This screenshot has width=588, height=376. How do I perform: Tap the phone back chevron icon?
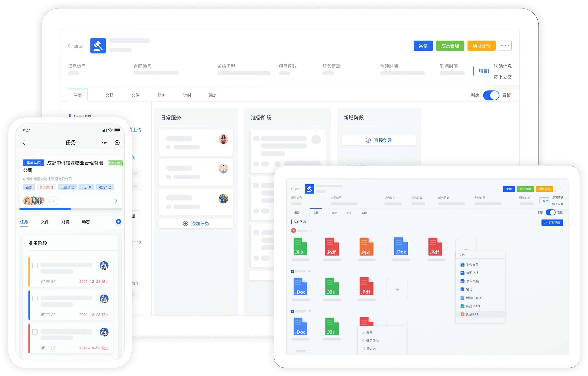(x=24, y=143)
